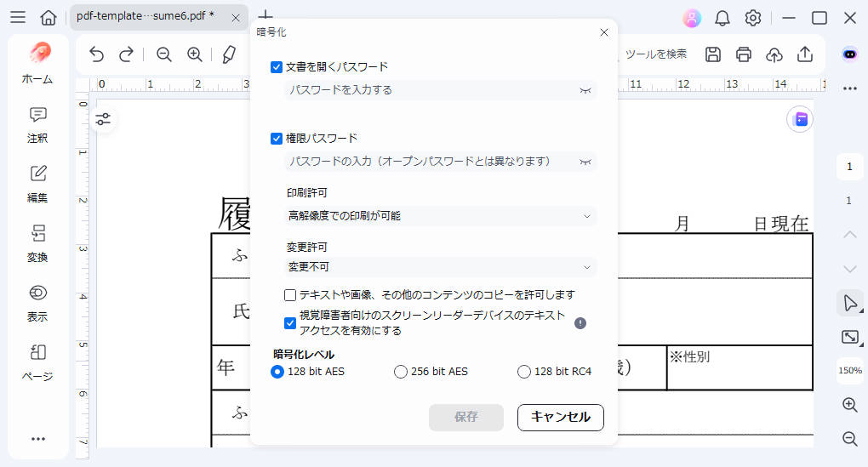
Task: Zoom out using right panel magnifier
Action: [850, 439]
